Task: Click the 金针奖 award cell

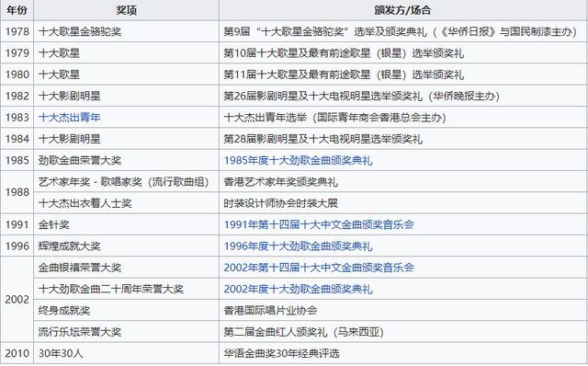Action: click(127, 224)
